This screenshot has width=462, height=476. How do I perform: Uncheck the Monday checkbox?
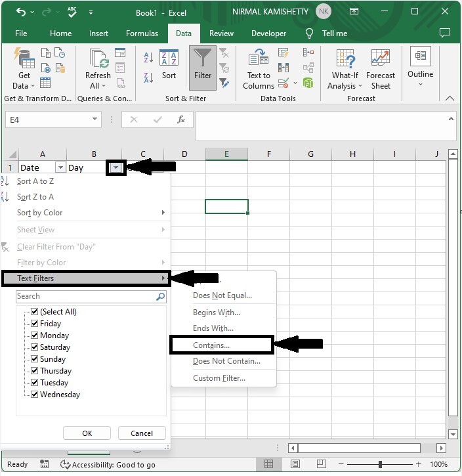35,335
